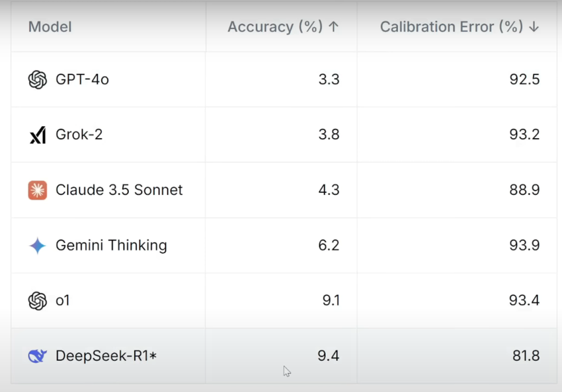Click Gemini Thinking accuracy value 6.2
562x392 pixels.
[329, 246]
